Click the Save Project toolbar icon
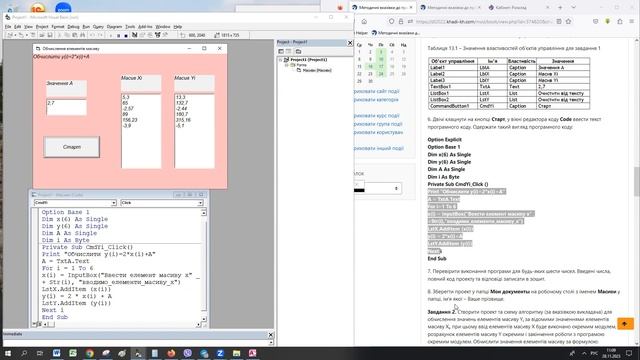The height and width of the screenshot is (360, 640). pos(50,36)
